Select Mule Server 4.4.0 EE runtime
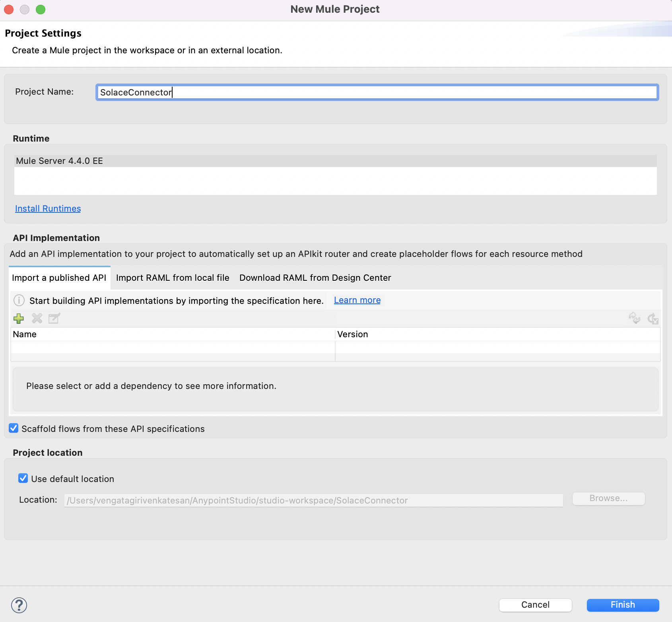The image size is (672, 622). [60, 161]
